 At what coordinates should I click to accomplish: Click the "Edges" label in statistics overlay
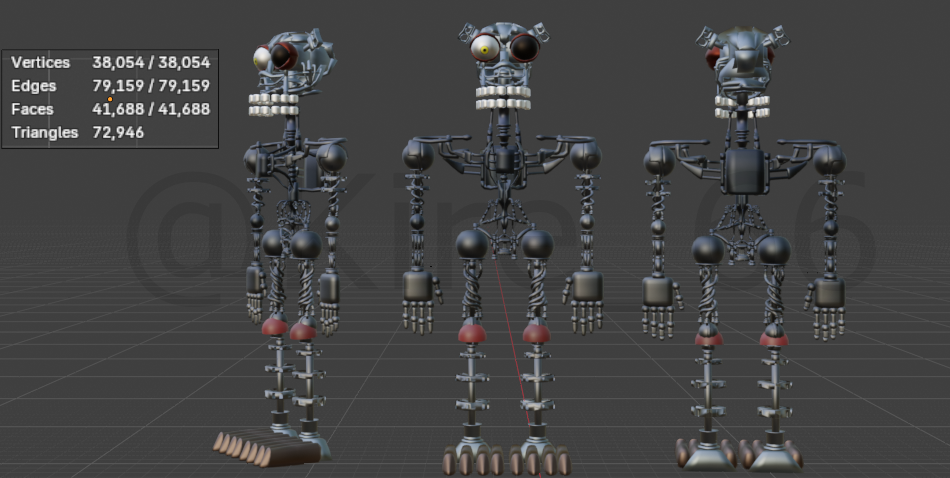click(x=33, y=86)
